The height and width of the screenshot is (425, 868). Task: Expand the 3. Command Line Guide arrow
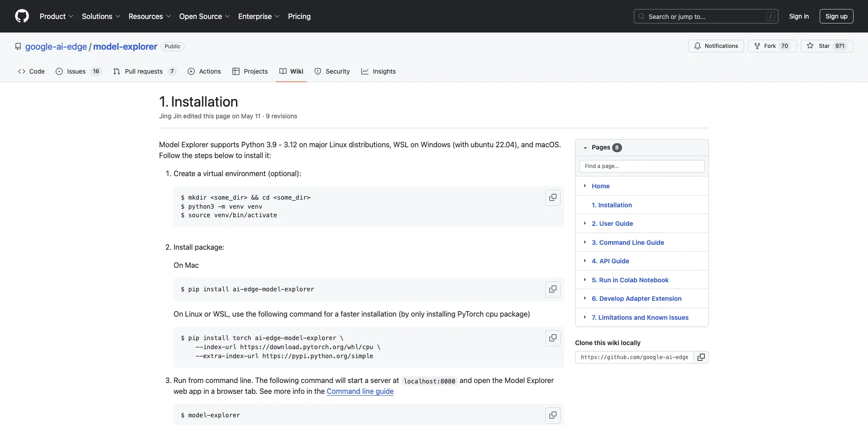click(x=585, y=242)
